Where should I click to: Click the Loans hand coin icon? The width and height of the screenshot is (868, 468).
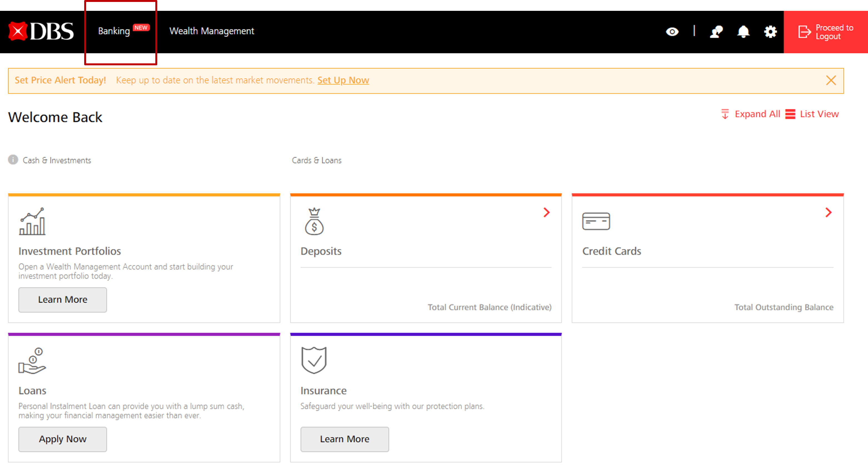tap(32, 361)
